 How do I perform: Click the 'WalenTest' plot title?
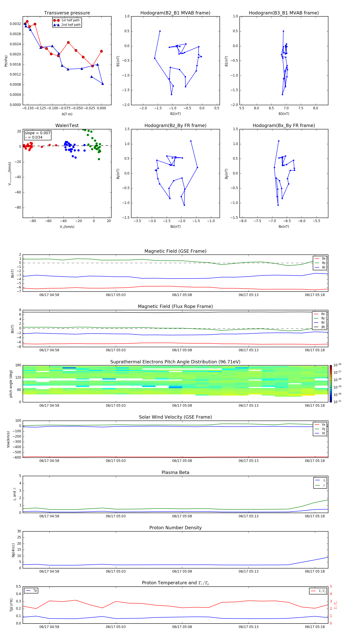(67, 125)
